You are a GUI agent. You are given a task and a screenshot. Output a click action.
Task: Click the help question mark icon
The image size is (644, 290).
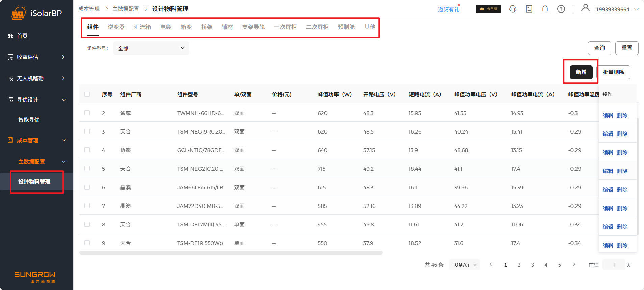[x=561, y=9]
